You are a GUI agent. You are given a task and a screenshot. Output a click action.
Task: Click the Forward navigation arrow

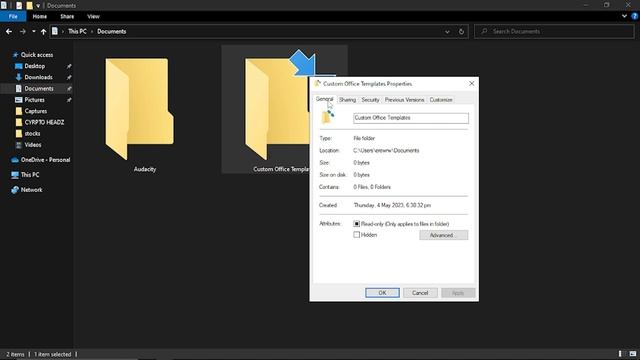(x=22, y=31)
